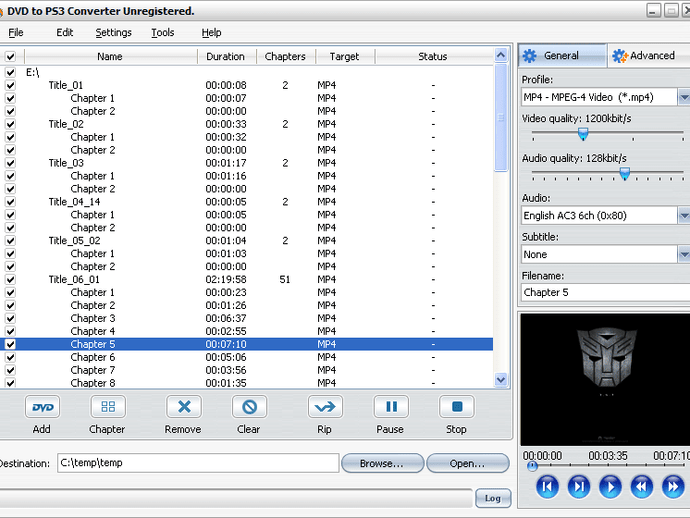The width and height of the screenshot is (690, 518).
Task: Select Title_05_02 row
Action: 246,241
